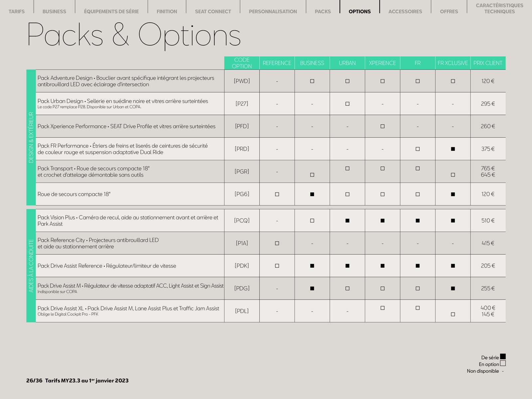Select the [PFD] option code
This screenshot has width=532, height=399.
pos(242,126)
